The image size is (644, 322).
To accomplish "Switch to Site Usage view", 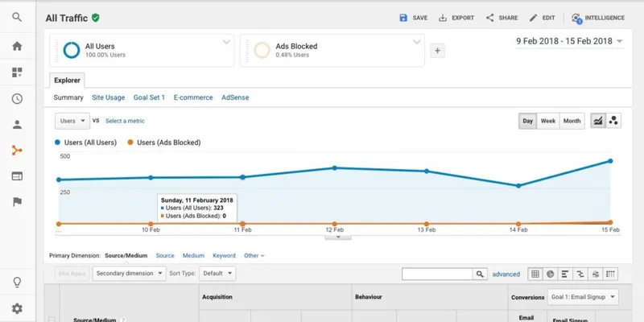I will [108, 97].
